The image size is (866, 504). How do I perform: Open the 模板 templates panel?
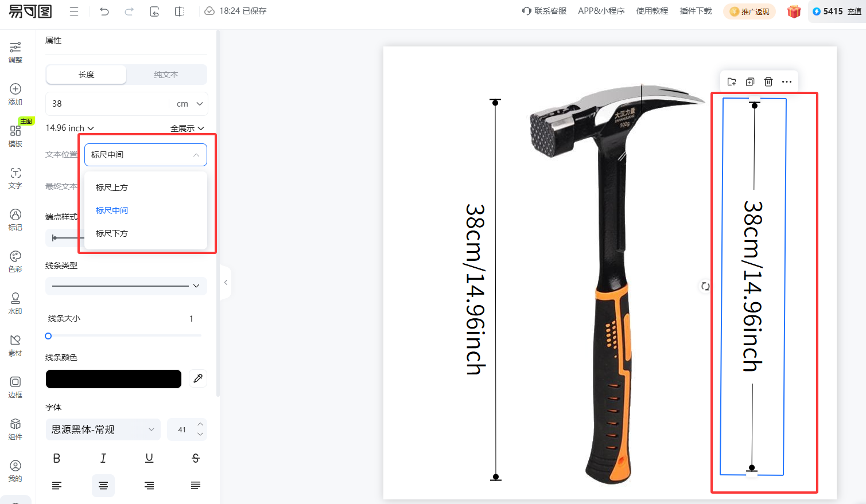pos(15,135)
